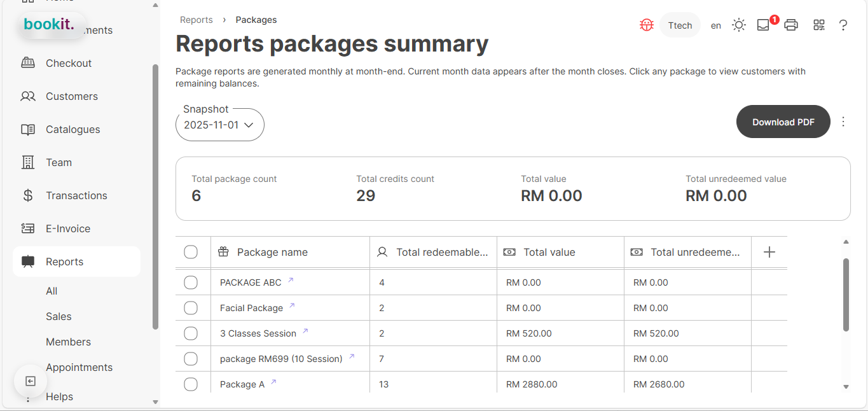Select the checkbox next to PACKAGE ABC
Viewport: 868px width, 411px height.
click(x=191, y=282)
